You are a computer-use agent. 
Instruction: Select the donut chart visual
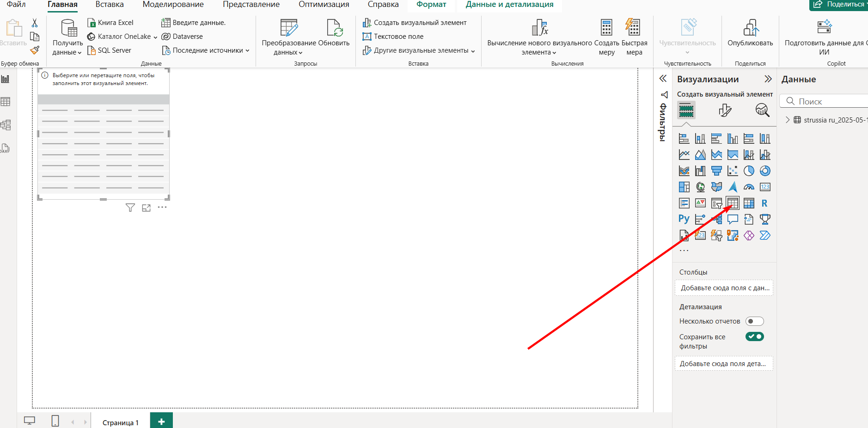click(x=765, y=171)
